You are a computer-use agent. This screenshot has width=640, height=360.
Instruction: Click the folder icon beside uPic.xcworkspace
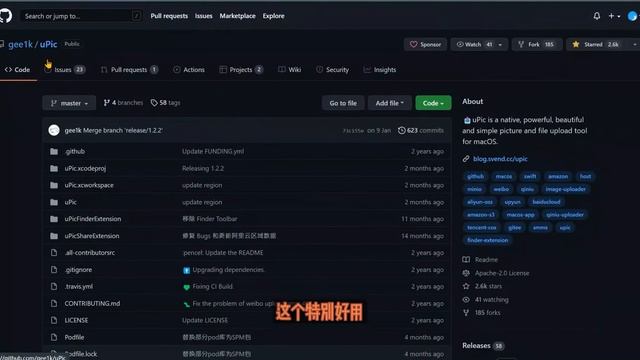[54, 185]
